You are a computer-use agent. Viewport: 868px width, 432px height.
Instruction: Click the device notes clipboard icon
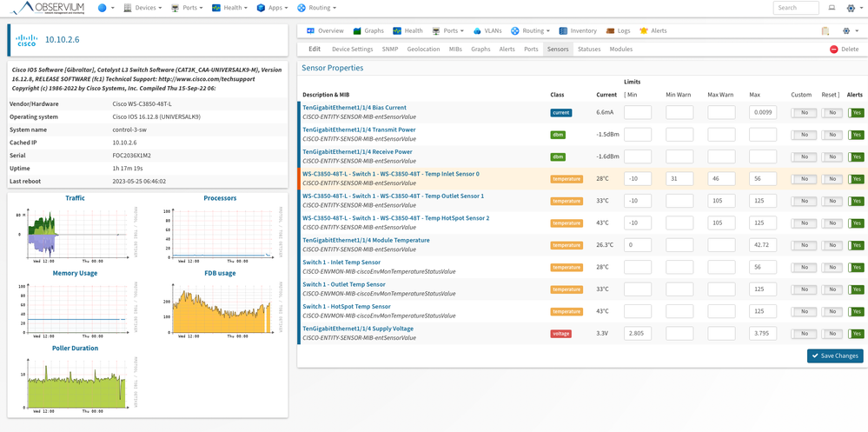point(825,31)
